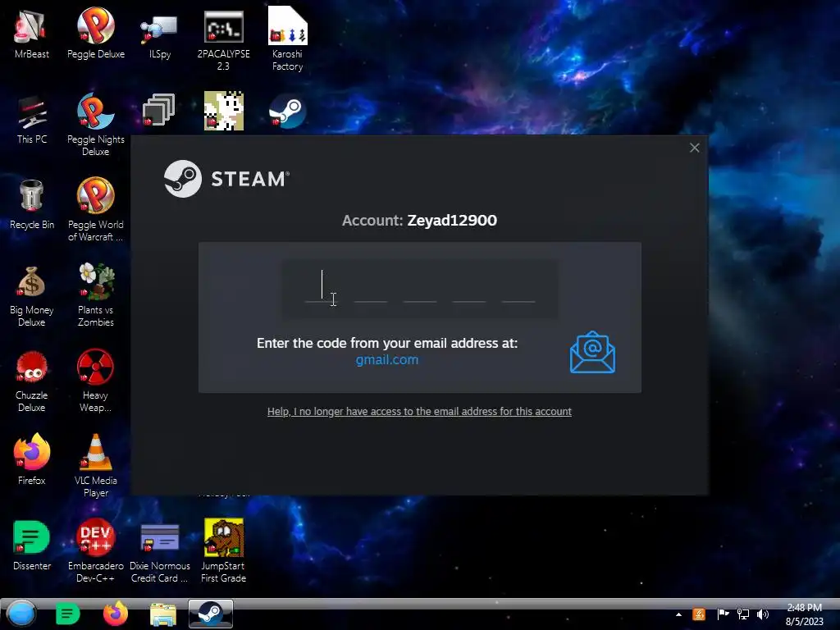840x630 pixels.
Task: Click the second code digit field
Action: (371, 288)
